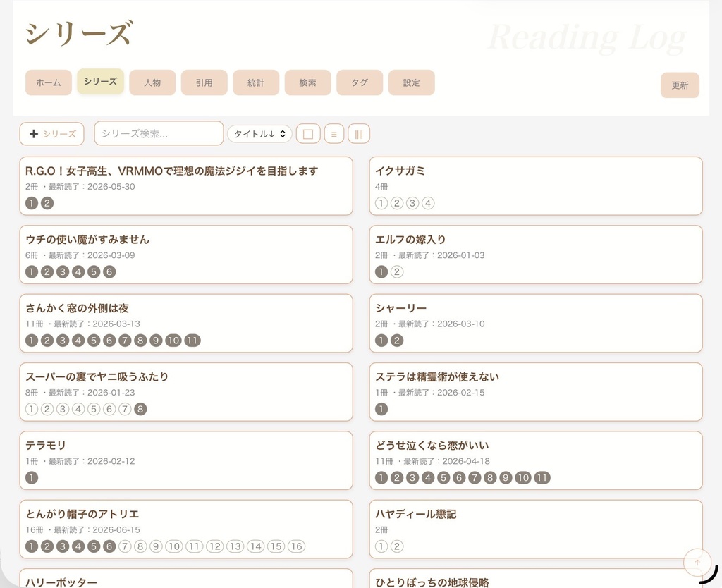722x588 pixels.
Task: Toggle volume 1 of R.G.O！ series
Action: coord(31,203)
